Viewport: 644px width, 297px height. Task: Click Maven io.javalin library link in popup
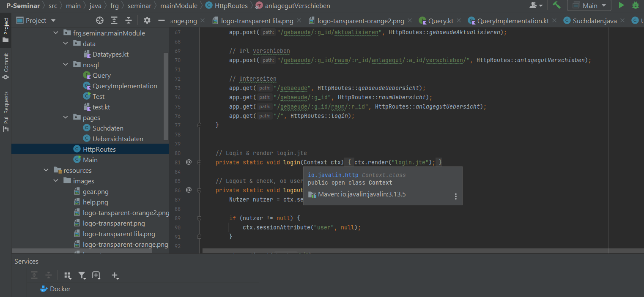coord(362,194)
